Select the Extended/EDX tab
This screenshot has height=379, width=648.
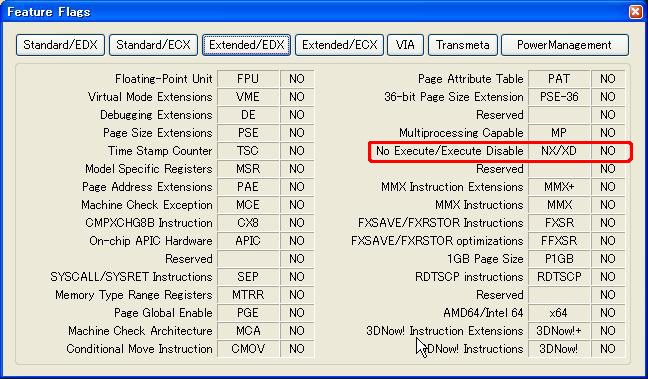coord(246,45)
